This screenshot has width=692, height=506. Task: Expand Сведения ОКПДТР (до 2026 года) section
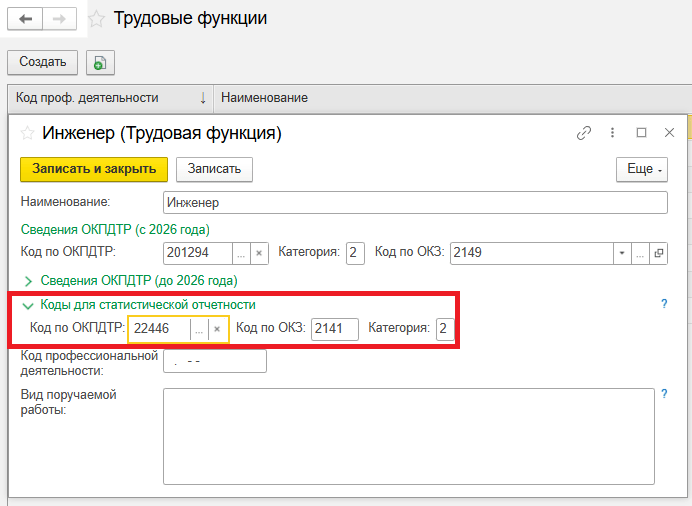pyautogui.click(x=28, y=281)
